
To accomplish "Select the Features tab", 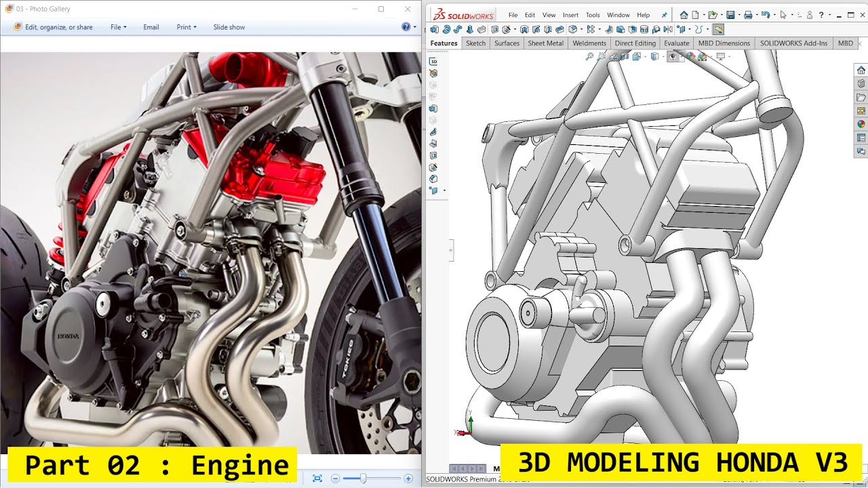I will point(443,43).
